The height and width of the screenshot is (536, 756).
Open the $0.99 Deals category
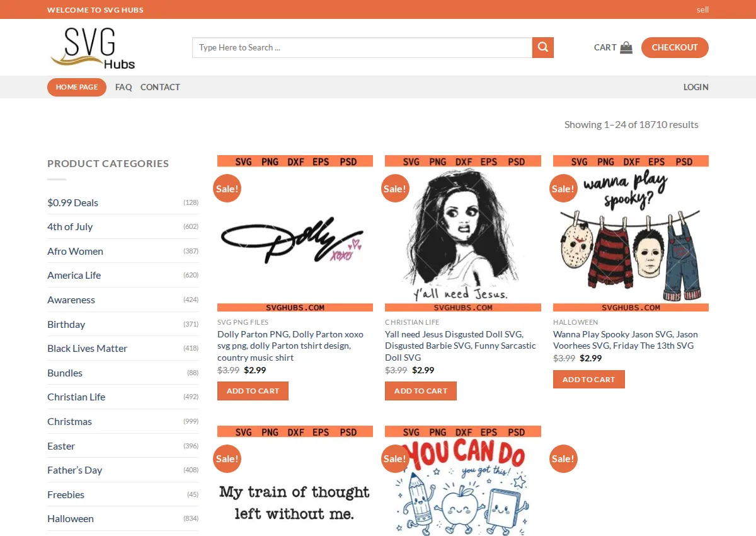coord(73,202)
